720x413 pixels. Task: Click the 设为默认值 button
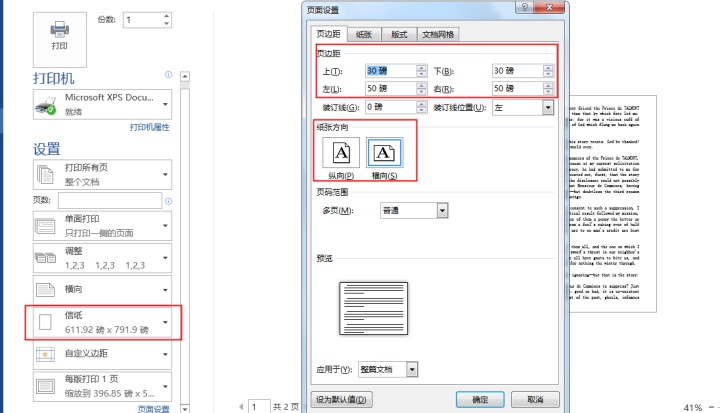pyautogui.click(x=342, y=399)
